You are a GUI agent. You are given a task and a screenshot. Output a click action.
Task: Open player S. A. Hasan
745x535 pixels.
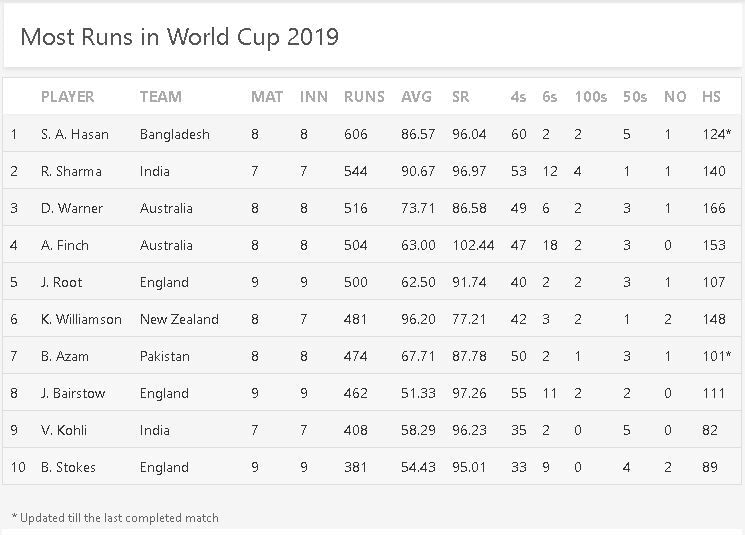coord(75,134)
